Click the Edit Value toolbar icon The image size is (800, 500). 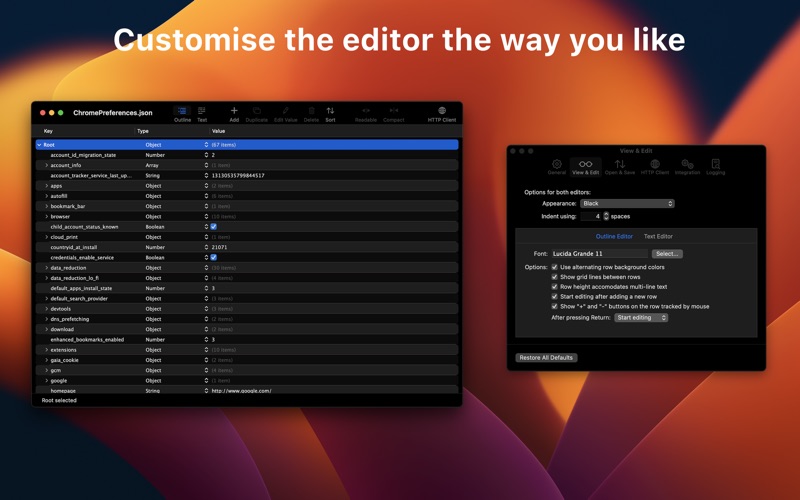tap(286, 114)
